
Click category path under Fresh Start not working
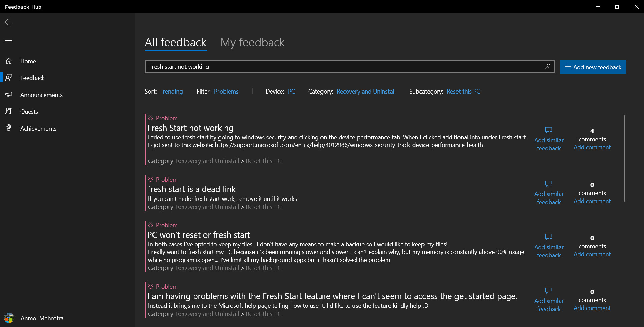(215, 161)
